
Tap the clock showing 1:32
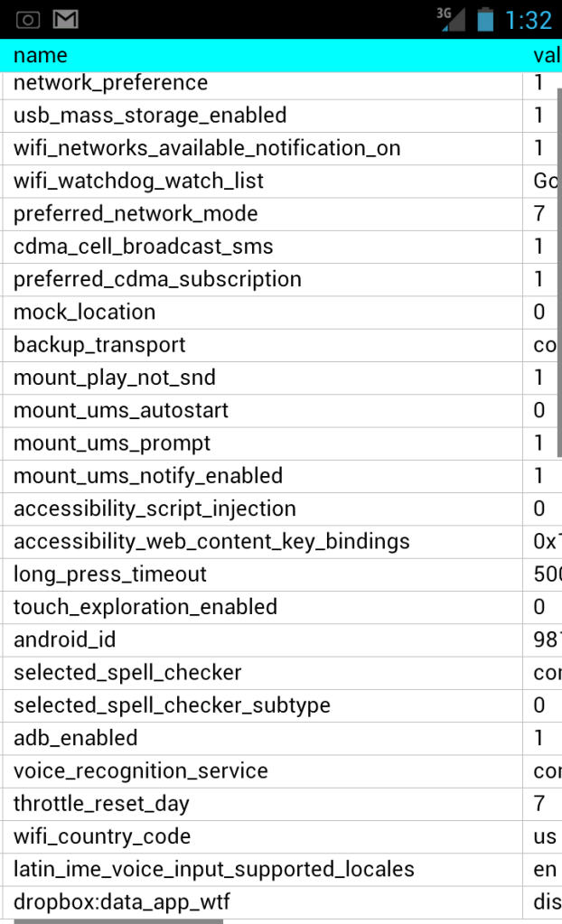tap(528, 19)
